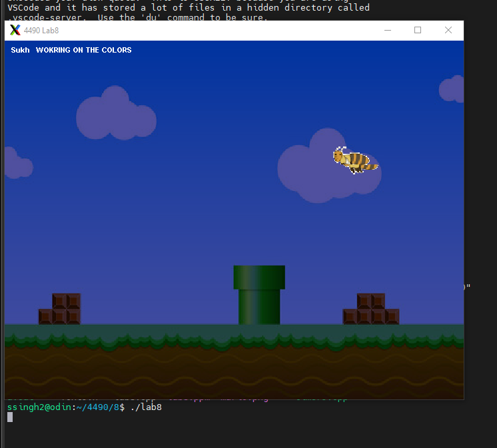Click the 4490 Lab8 window title
This screenshot has height=448, width=497.
[41, 31]
